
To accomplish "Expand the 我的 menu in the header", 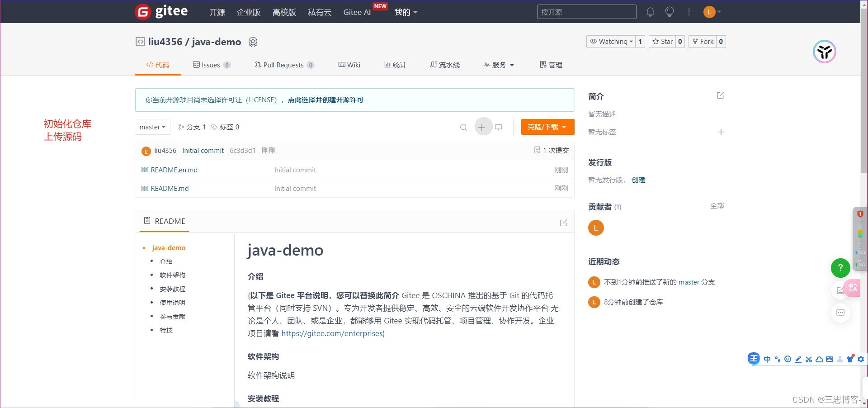I will click(x=406, y=12).
